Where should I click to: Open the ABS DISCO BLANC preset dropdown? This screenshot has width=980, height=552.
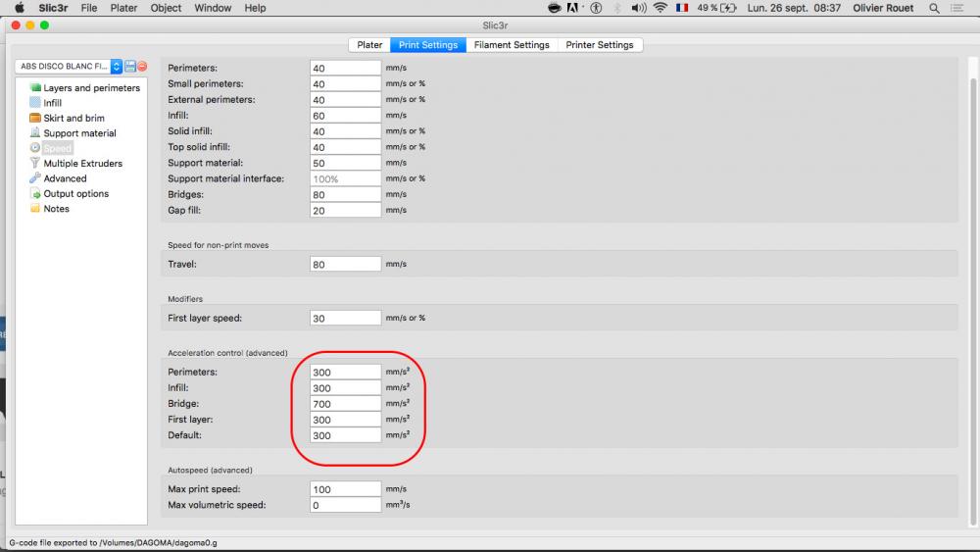[x=69, y=67]
